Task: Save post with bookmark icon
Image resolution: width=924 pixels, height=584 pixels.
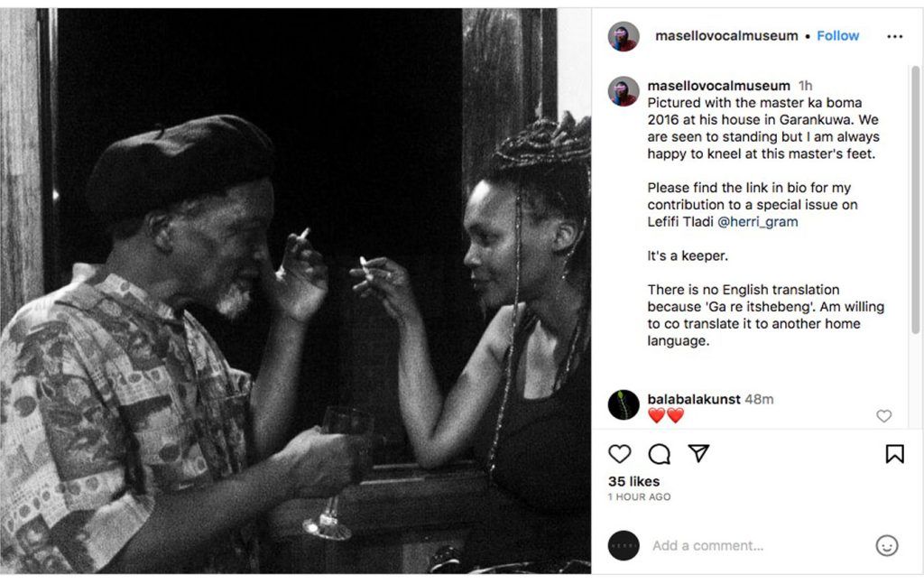Action: [894, 454]
